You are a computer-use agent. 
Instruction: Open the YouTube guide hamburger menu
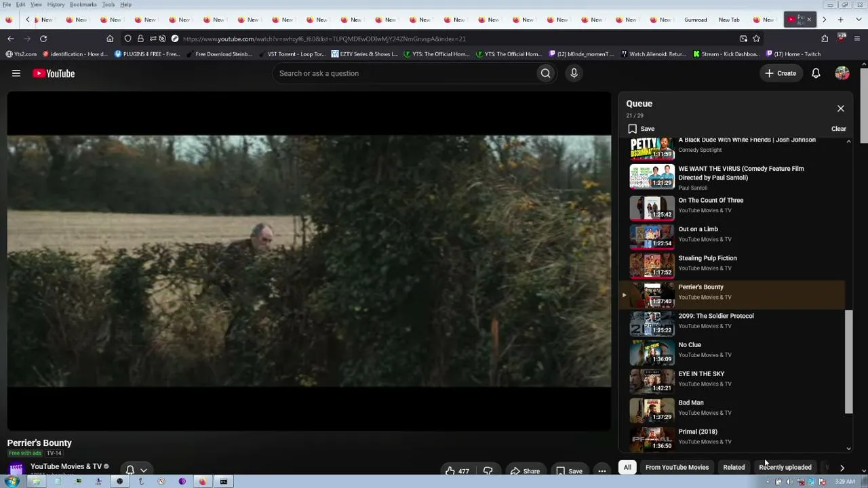(16, 73)
